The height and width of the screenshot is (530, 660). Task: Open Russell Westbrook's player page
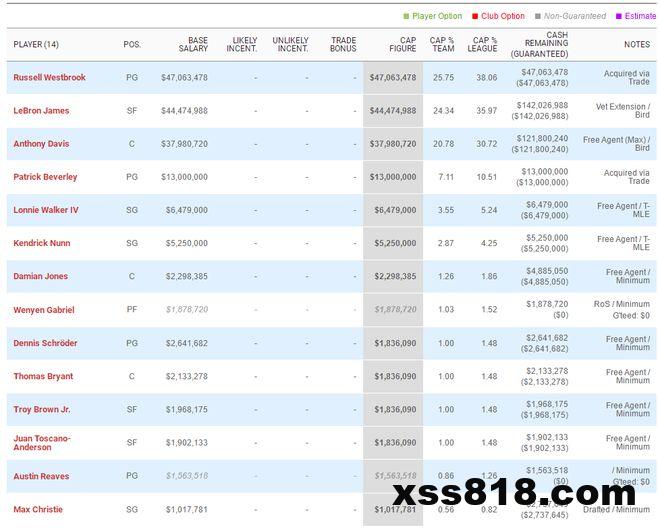(x=49, y=77)
